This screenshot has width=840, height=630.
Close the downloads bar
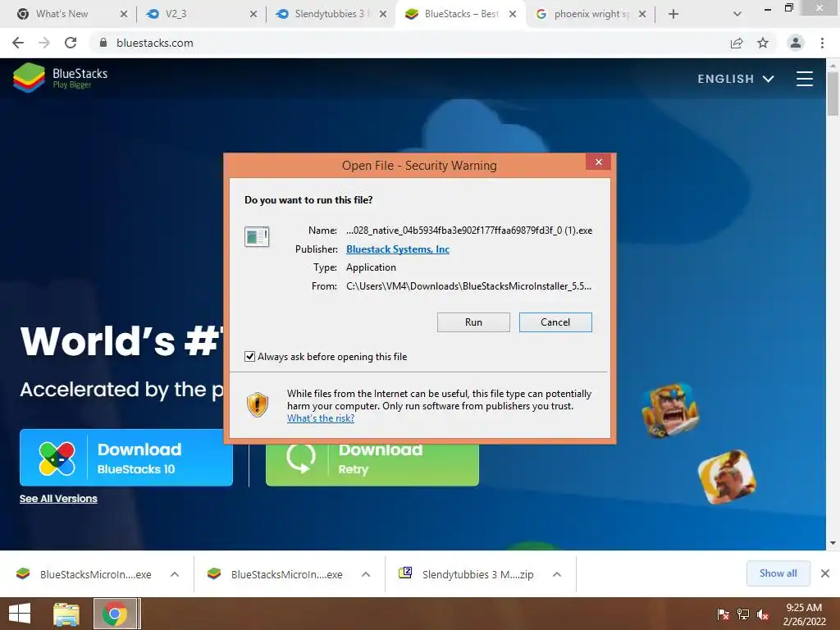(x=825, y=573)
